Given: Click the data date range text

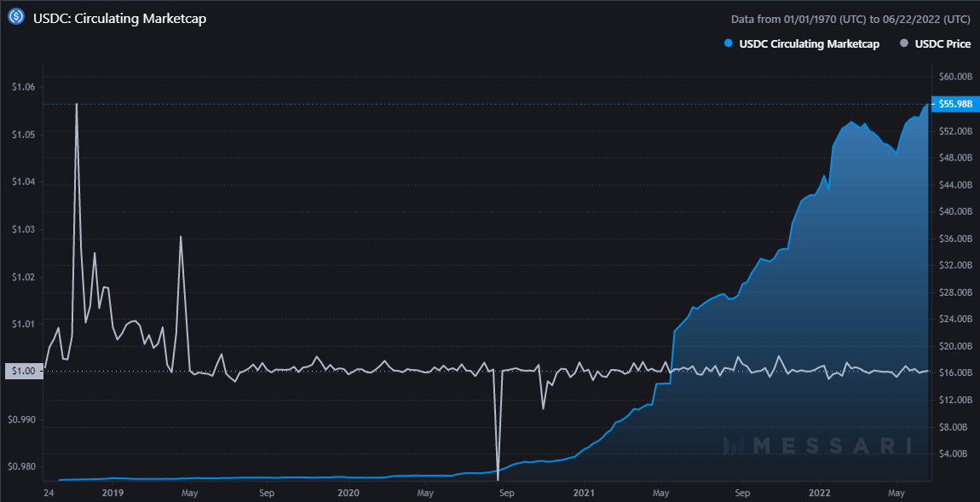Looking at the screenshot, I should [851, 19].
